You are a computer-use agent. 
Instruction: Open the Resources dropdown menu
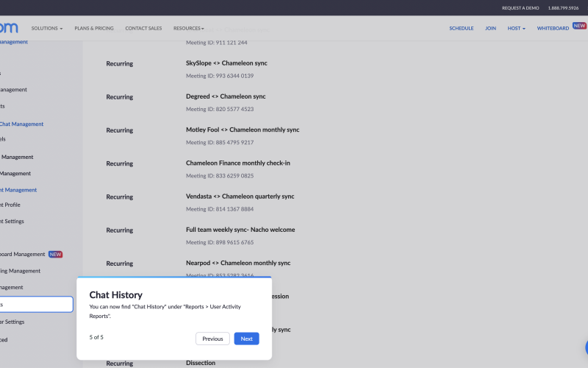point(189,28)
